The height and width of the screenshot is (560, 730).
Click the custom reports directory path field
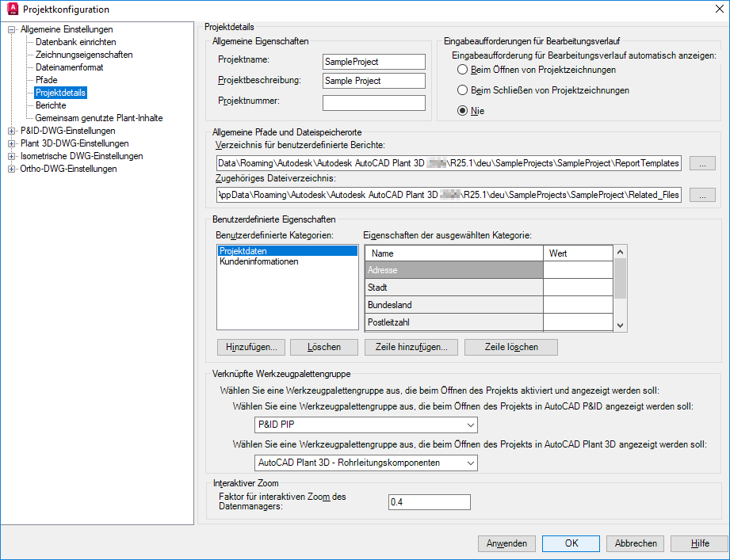(449, 163)
